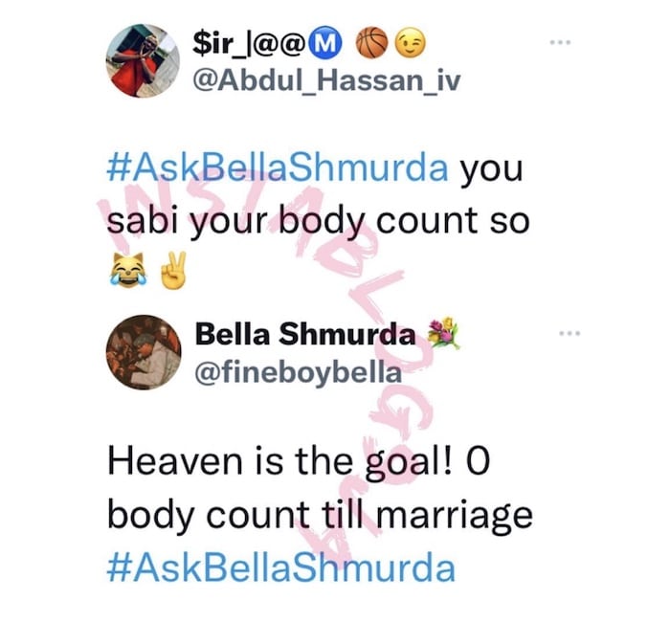The image size is (670, 644).
Task: Click the @fineboybella handle
Action: [x=299, y=372]
